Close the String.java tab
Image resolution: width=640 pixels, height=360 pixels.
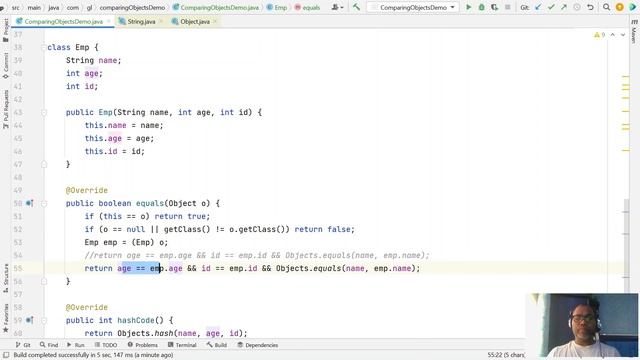pyautogui.click(x=161, y=22)
